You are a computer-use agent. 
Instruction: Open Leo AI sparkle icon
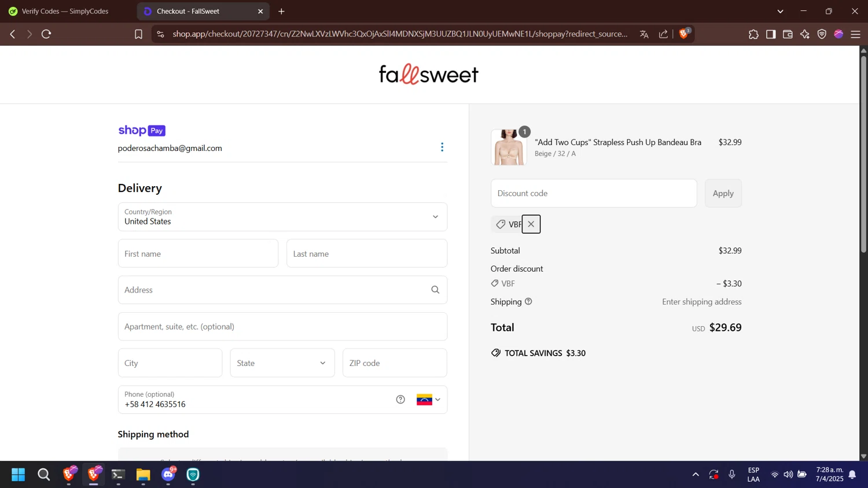point(805,34)
